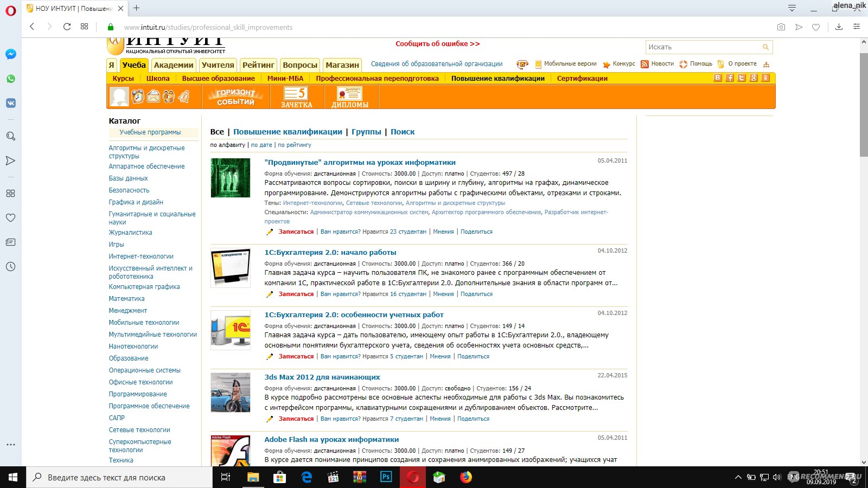868x488 pixels.
Task: Show hidden system tray icons
Action: tap(738, 477)
